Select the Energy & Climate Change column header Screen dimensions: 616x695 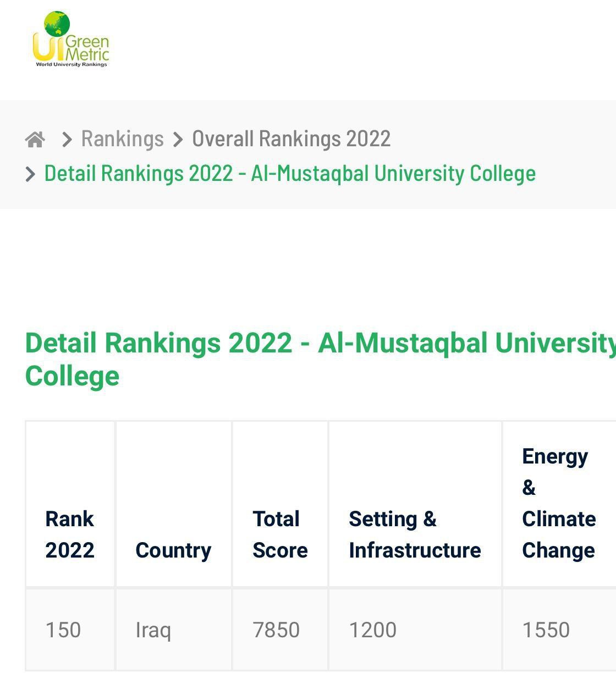click(x=559, y=503)
